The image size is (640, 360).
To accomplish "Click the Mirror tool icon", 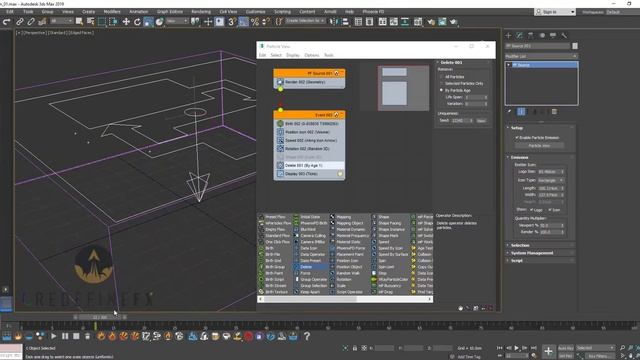I will pyautogui.click(x=334, y=22).
